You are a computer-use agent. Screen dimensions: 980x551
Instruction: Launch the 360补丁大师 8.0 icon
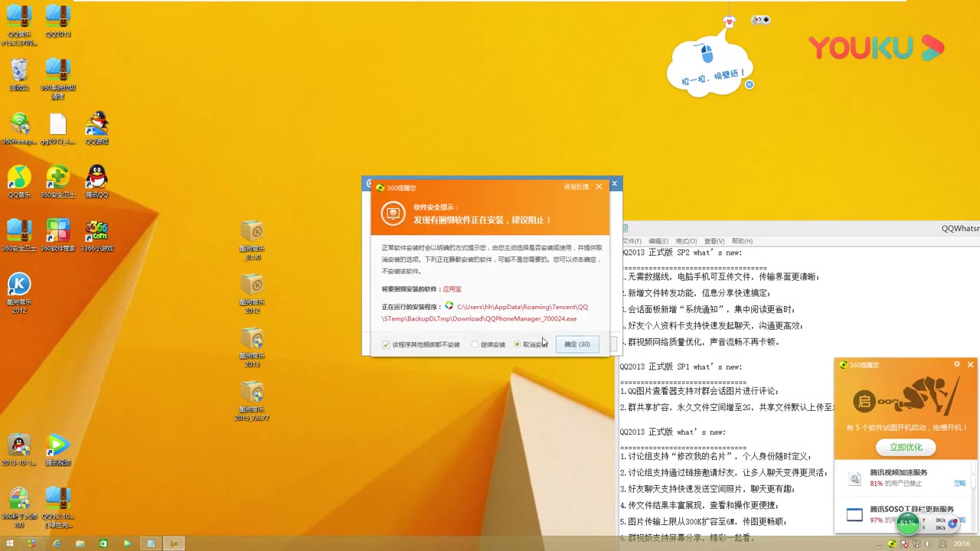[19, 507]
